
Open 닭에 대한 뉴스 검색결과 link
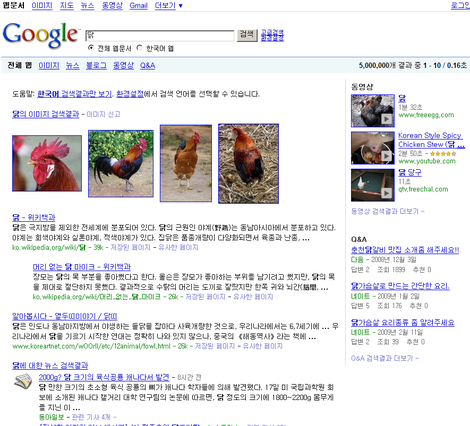(50, 366)
